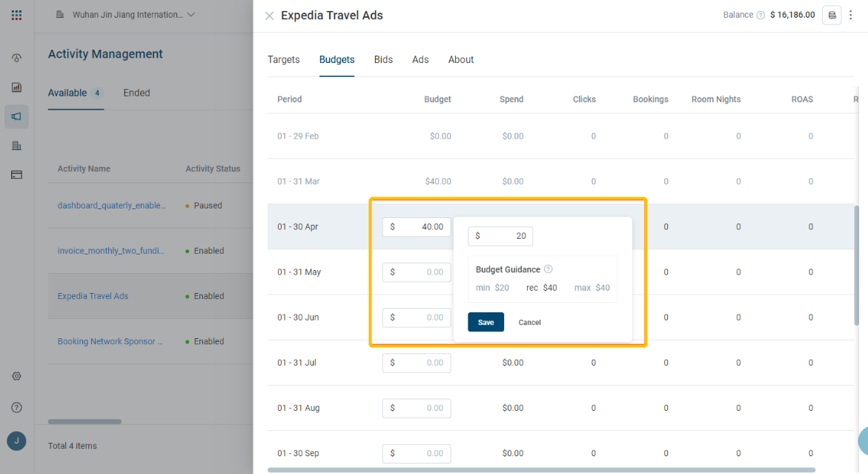Select the 01 - 30 Apr period row
868x474 pixels.
[x=561, y=227]
